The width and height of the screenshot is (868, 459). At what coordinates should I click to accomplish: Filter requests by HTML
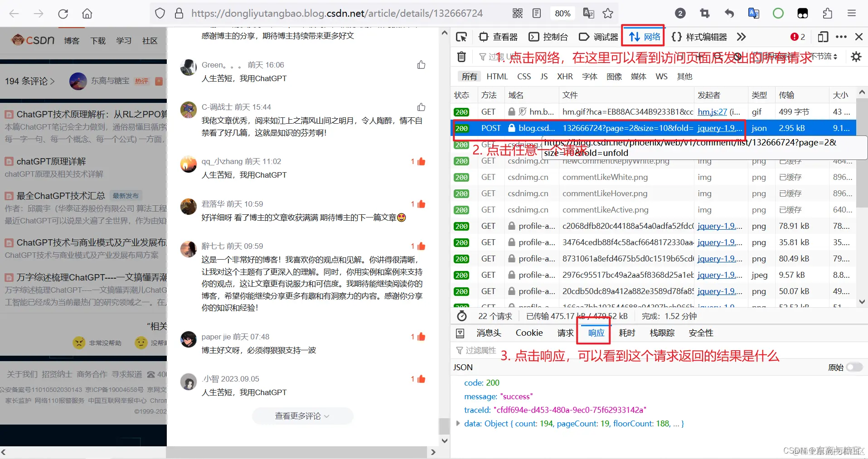point(497,77)
